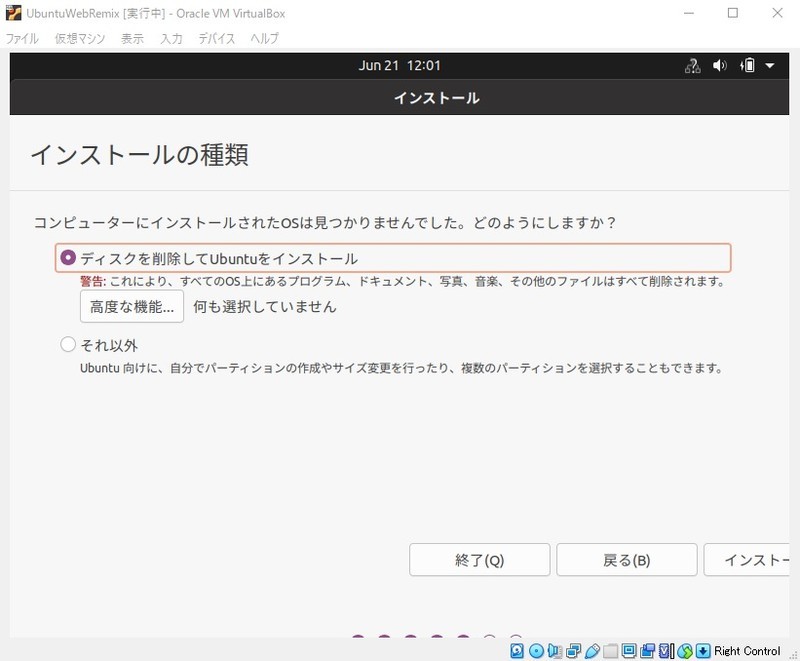This screenshot has width=800, height=661.
Task: Click the CPU virtualization status icon
Action: coord(666,651)
